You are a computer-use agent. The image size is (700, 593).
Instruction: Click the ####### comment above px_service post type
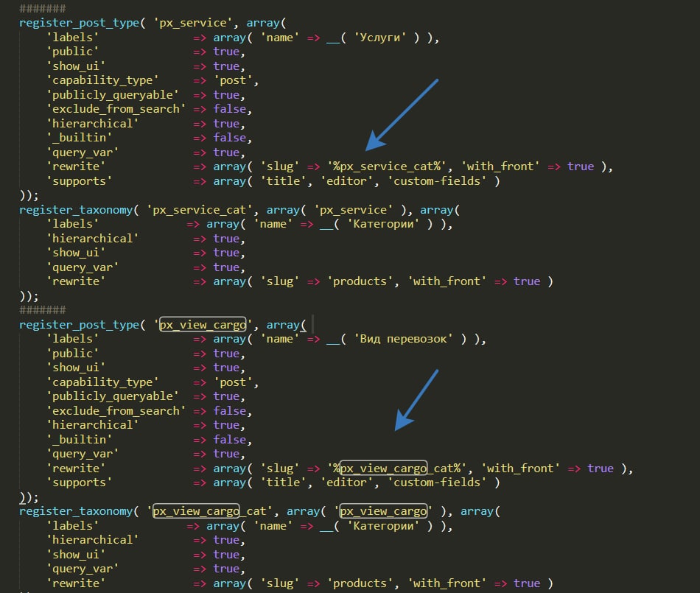[x=43, y=9]
